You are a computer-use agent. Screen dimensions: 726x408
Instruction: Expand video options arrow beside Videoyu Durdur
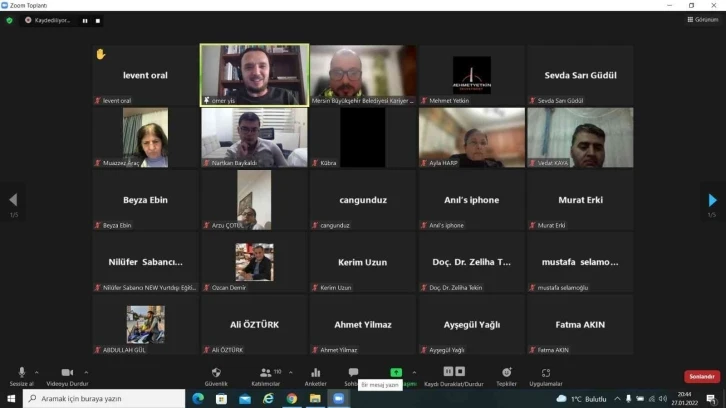click(86, 371)
